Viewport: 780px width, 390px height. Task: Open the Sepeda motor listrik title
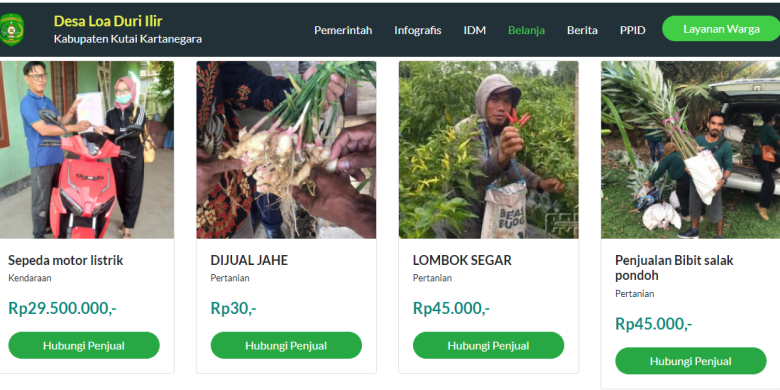coord(66,260)
